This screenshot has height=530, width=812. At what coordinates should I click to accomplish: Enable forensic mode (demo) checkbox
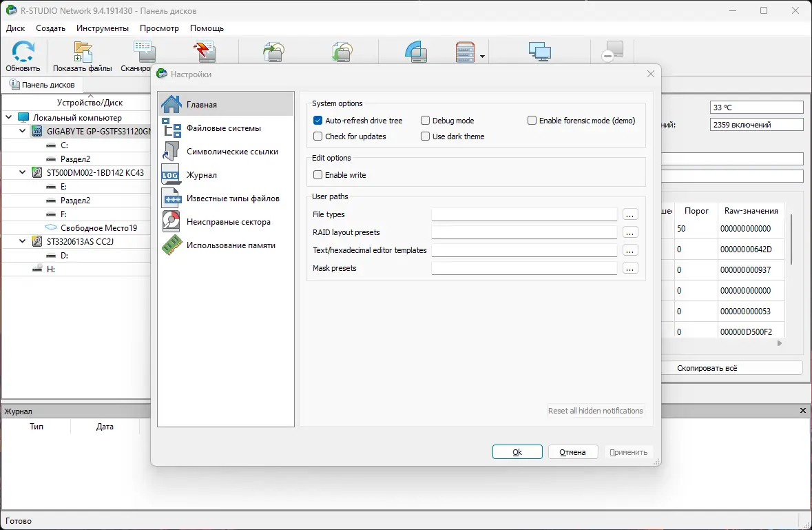(x=532, y=120)
